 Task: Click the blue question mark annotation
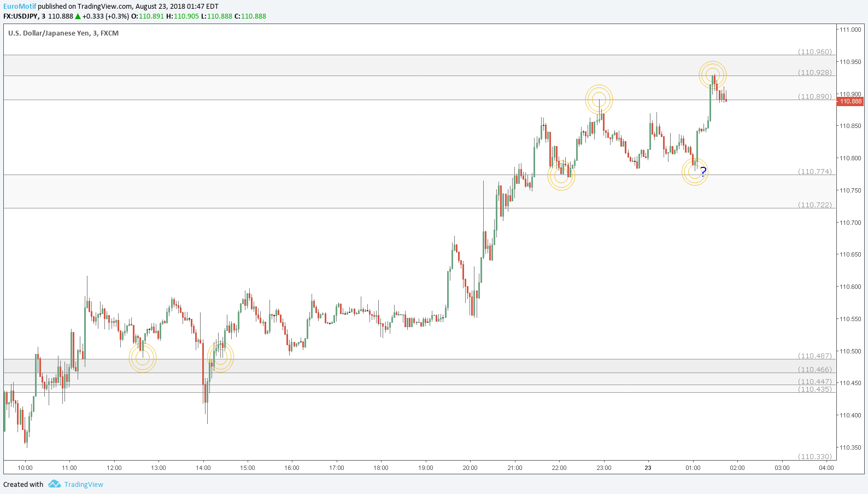coord(703,171)
